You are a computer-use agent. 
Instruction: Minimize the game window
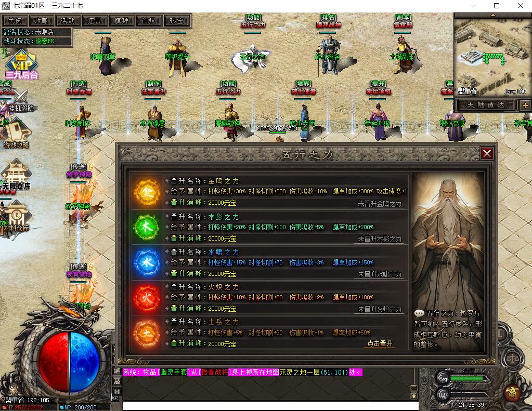point(473,6)
